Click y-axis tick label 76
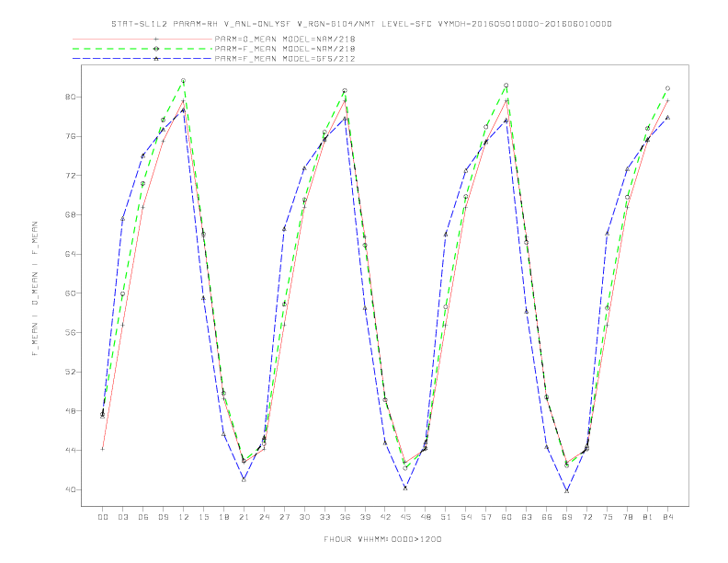Viewport: 728px width, 563px height. click(x=69, y=136)
